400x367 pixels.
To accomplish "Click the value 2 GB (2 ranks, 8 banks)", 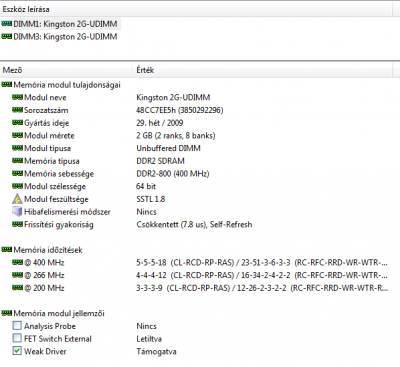I will [x=176, y=136].
